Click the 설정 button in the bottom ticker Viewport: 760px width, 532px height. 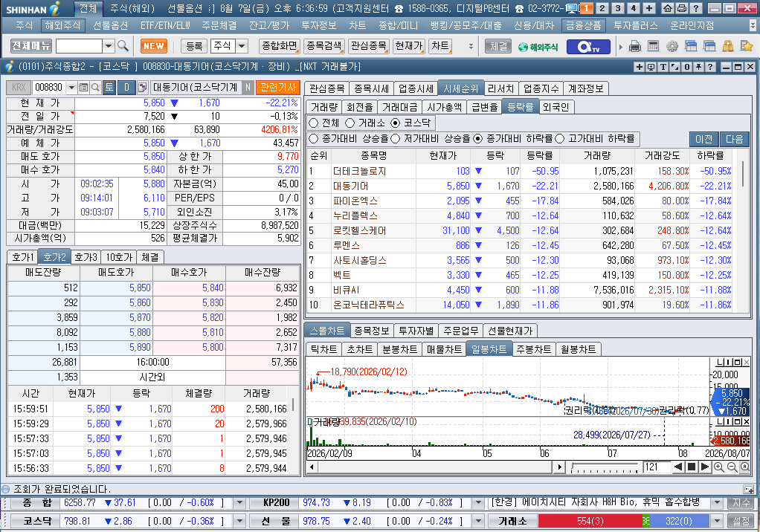coord(741,522)
